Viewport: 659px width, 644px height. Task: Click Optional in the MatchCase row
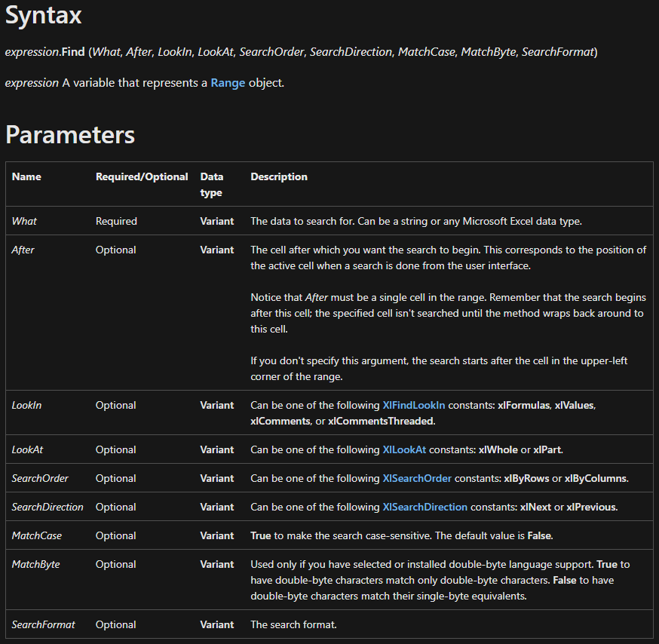coord(115,535)
